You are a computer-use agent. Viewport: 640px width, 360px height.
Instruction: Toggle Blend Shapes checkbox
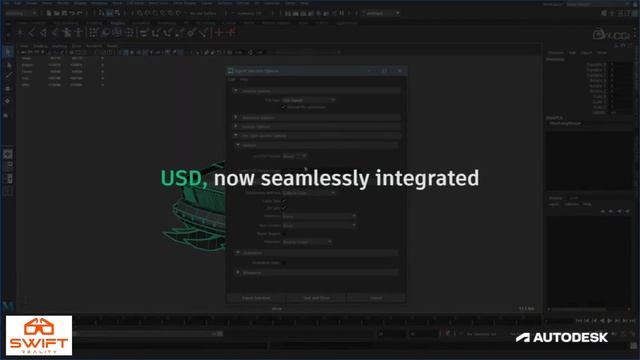point(284,234)
